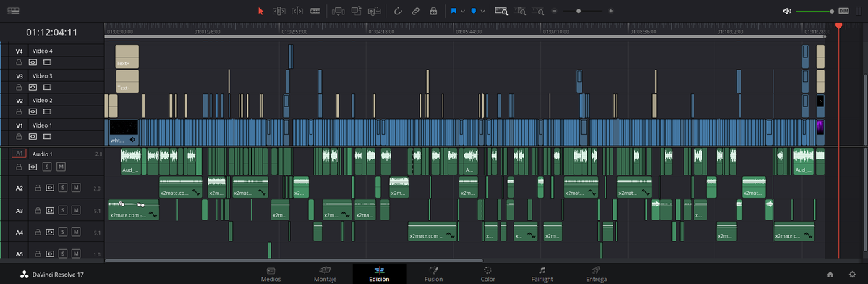This screenshot has width=868, height=284.
Task: Add a flag with the flag icon
Action: click(453, 11)
